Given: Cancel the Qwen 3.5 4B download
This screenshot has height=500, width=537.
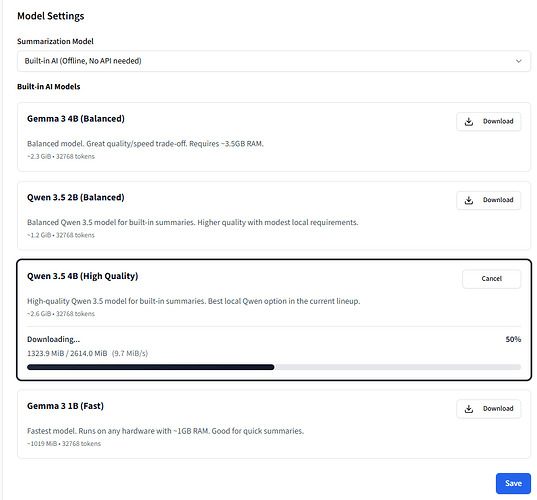Looking at the screenshot, I should click(491, 279).
